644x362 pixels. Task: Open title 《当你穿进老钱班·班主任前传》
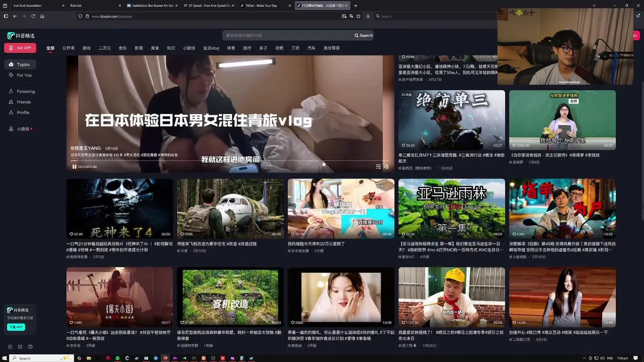pos(555,155)
